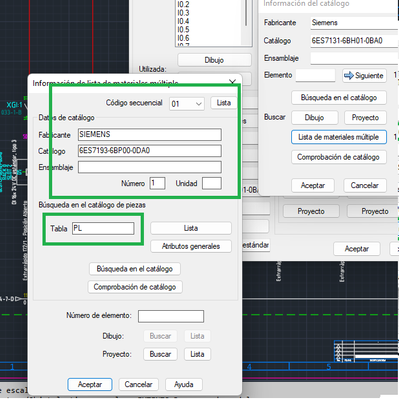Select I0.2 in the address list

(183, 5)
